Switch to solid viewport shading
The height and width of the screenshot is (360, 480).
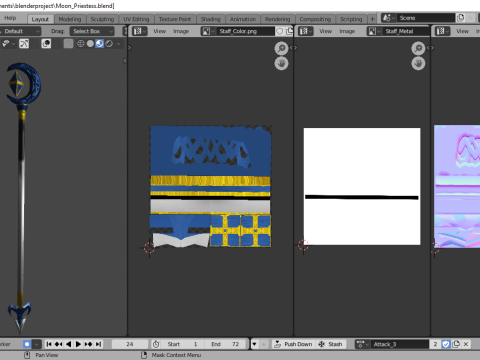pos(90,44)
